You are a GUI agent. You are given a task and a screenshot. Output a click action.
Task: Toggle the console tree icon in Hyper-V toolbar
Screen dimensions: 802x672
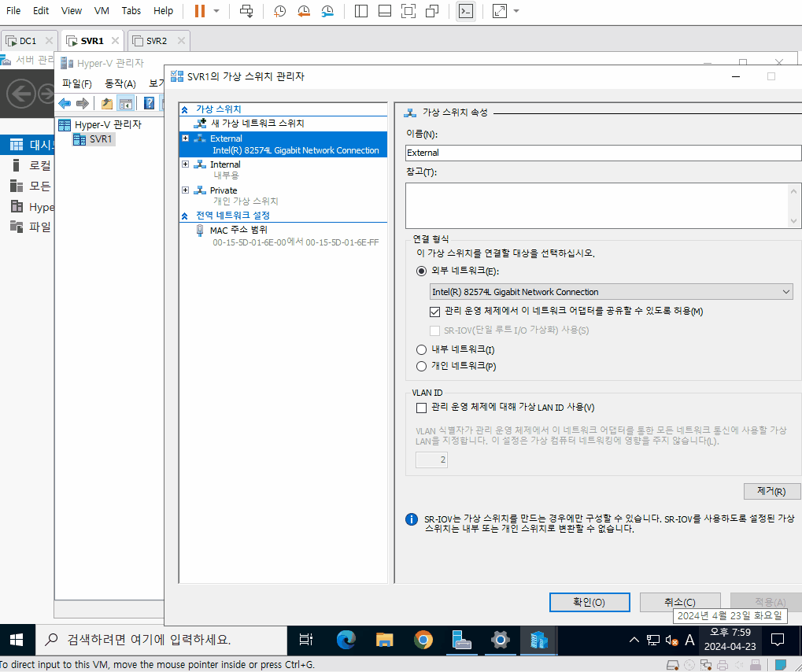(125, 104)
